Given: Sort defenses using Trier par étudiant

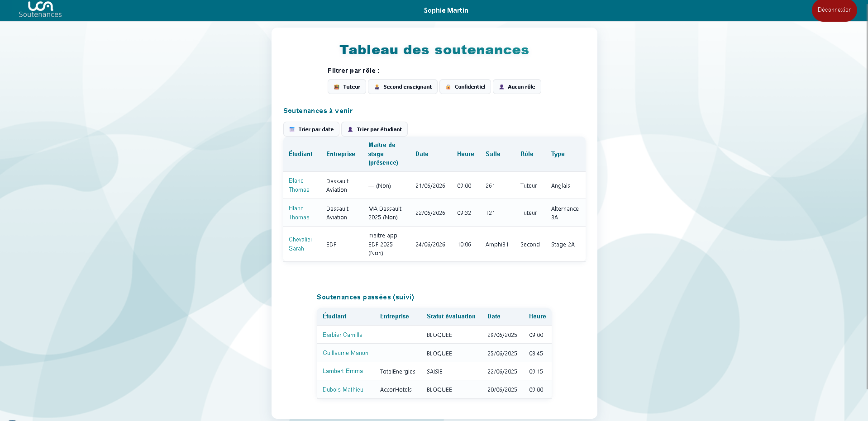Looking at the screenshot, I should pyautogui.click(x=374, y=129).
